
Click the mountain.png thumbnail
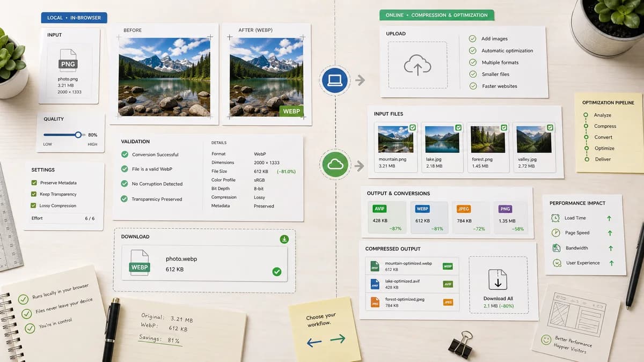[396, 139]
